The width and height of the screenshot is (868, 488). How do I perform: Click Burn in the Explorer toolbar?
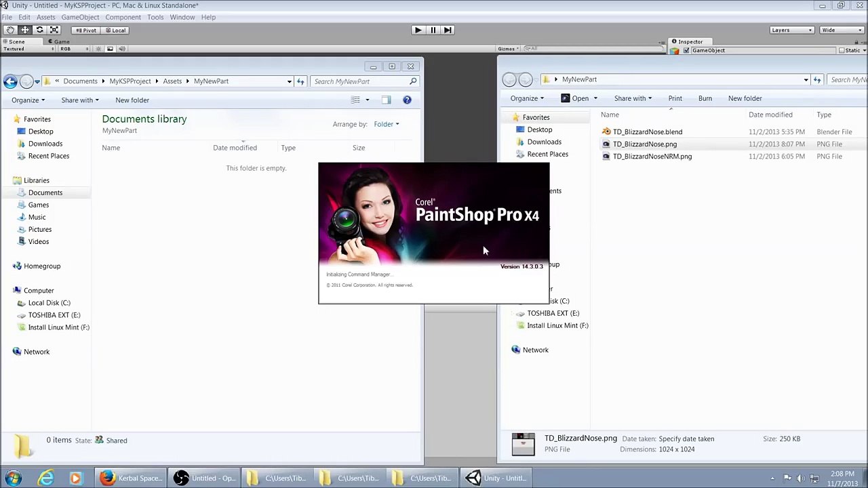pos(705,98)
